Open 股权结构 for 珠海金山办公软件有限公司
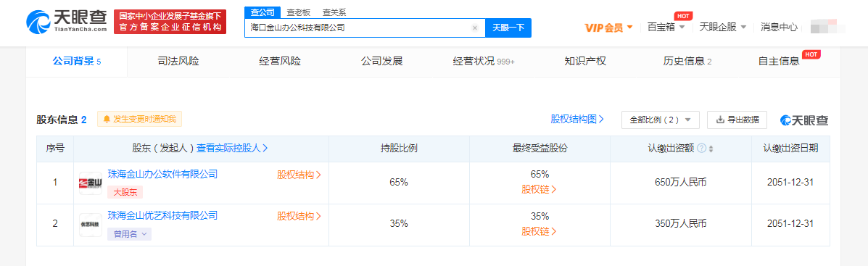The height and width of the screenshot is (266, 868). click(299, 175)
